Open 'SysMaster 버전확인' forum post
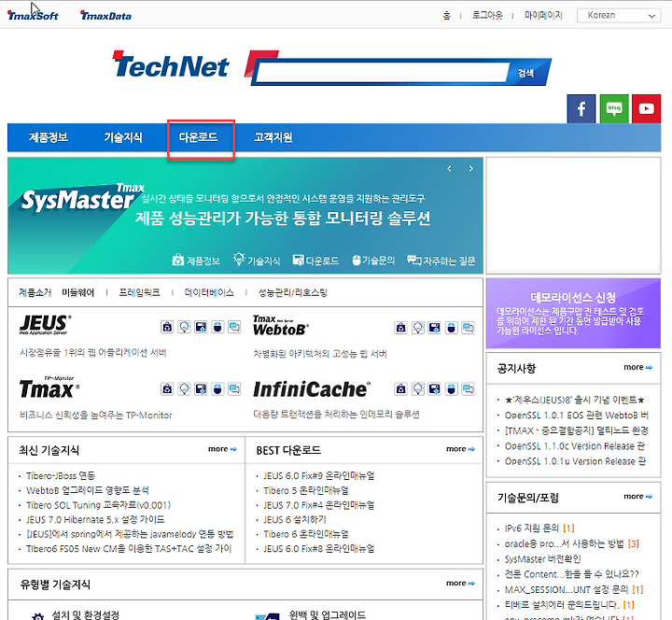This screenshot has width=672, height=620. (x=542, y=559)
